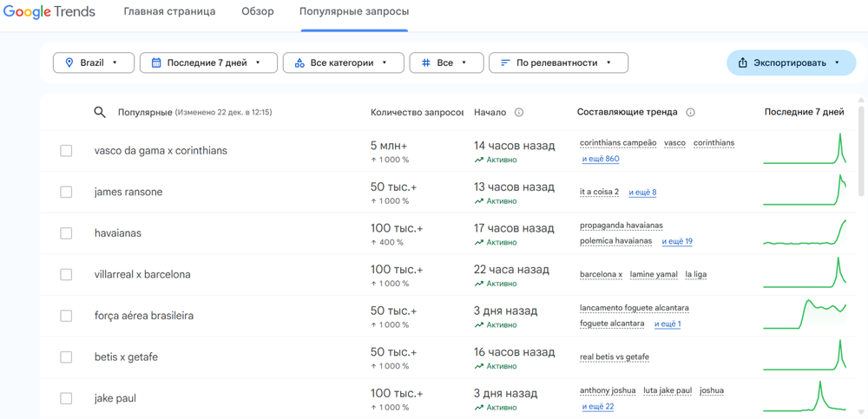This screenshot has height=419, width=868.
Task: Click the info icon next to Составляющие тренда
Action: (x=690, y=113)
